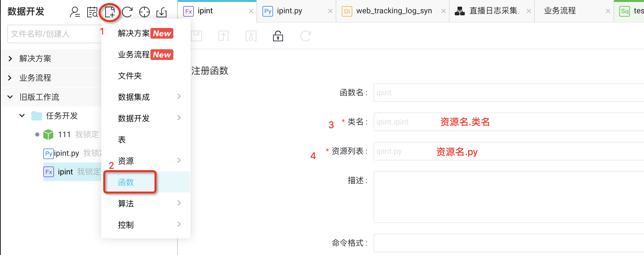Screen dimensions: 644x255
Task: Click the Fx icon beside ipint in tree
Action: point(49,172)
